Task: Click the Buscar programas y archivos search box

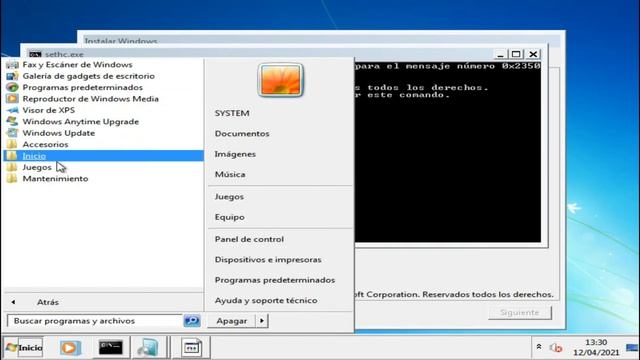Action: 95,321
